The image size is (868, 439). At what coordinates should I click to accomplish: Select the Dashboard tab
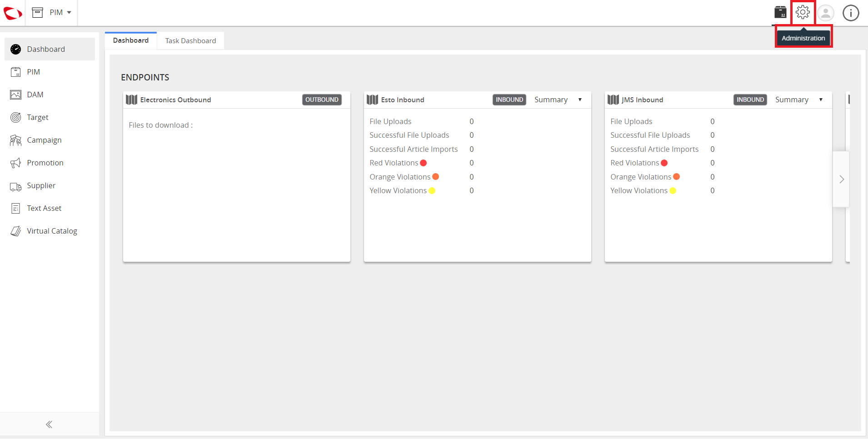coord(131,40)
